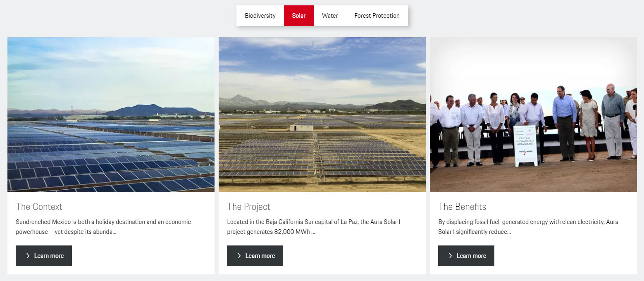The height and width of the screenshot is (281, 644).
Task: Click Learn more under The Project
Action: click(255, 256)
